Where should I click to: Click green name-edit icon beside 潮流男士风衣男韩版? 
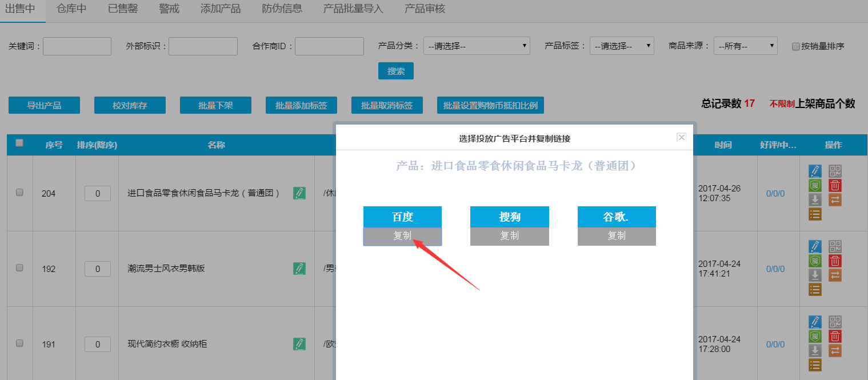click(299, 269)
